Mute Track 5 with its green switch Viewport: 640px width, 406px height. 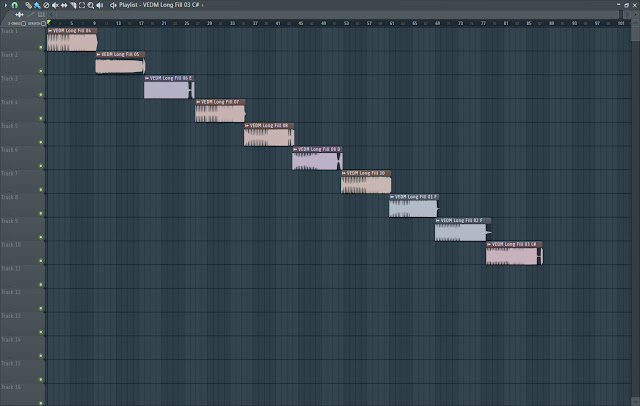[x=41, y=142]
